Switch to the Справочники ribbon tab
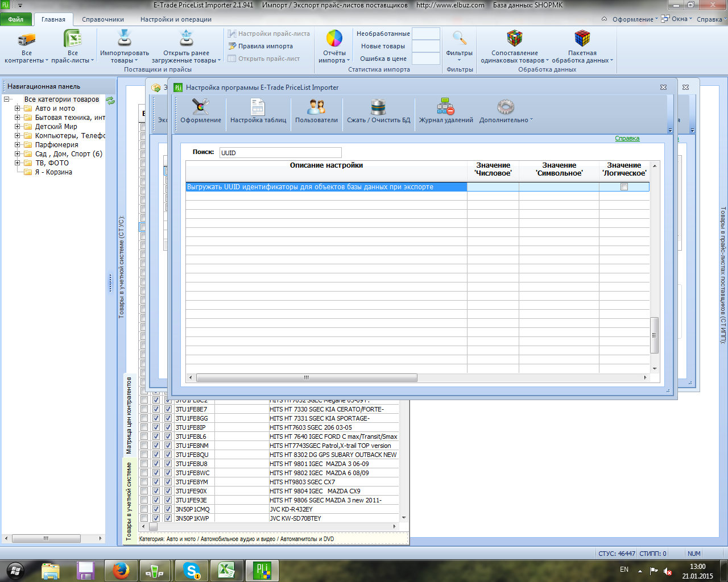728x582 pixels. [103, 19]
